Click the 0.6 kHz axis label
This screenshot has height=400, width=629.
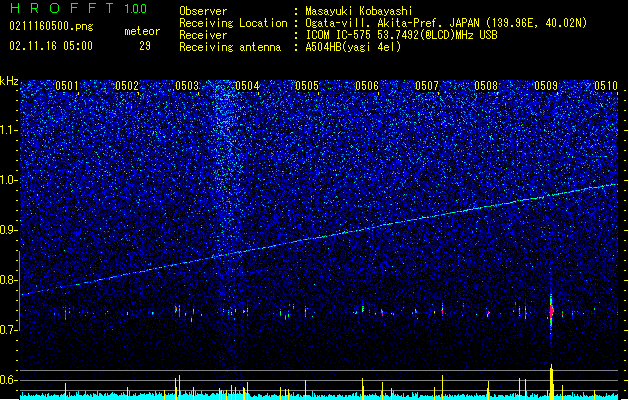(x=9, y=380)
